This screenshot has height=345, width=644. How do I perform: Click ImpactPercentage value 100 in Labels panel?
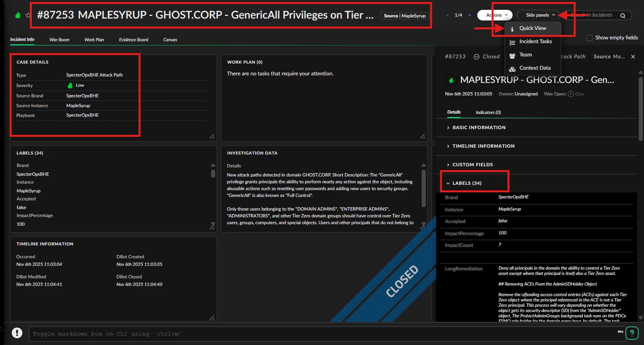(20, 224)
